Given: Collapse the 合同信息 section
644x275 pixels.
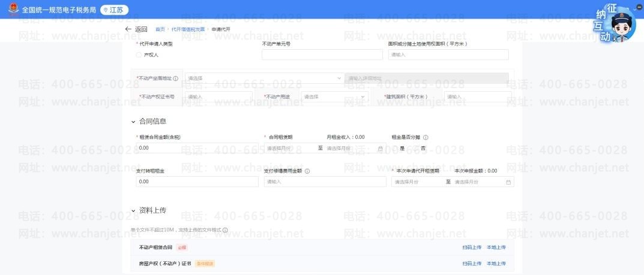Looking at the screenshot, I should 133,122.
